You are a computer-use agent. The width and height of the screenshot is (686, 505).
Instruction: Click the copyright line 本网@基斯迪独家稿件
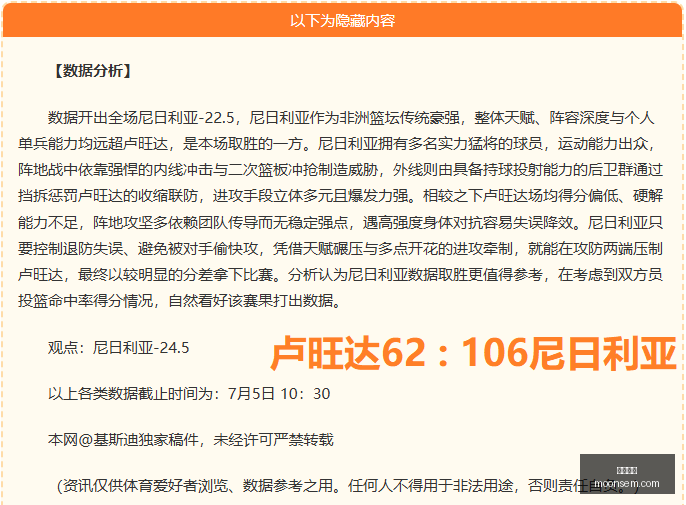[191, 439]
